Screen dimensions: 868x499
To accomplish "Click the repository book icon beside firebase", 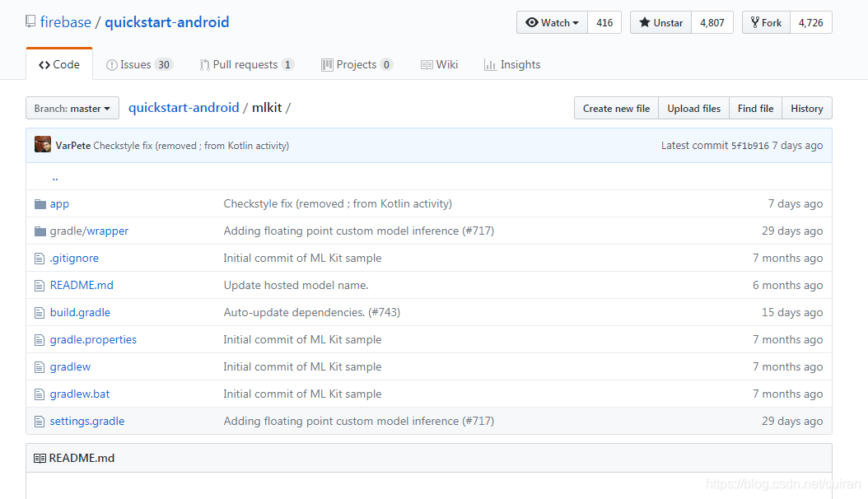I will 30,22.
